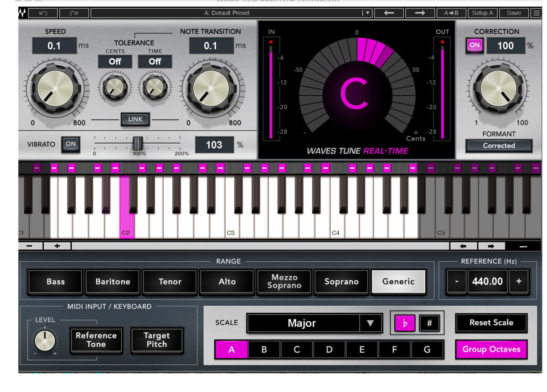Toggle the Correction ON button
547x392 pixels.
475,45
